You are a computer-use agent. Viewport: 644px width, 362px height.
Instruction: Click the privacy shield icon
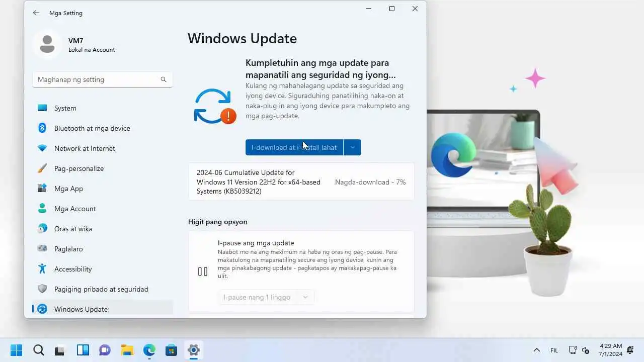pos(42,289)
